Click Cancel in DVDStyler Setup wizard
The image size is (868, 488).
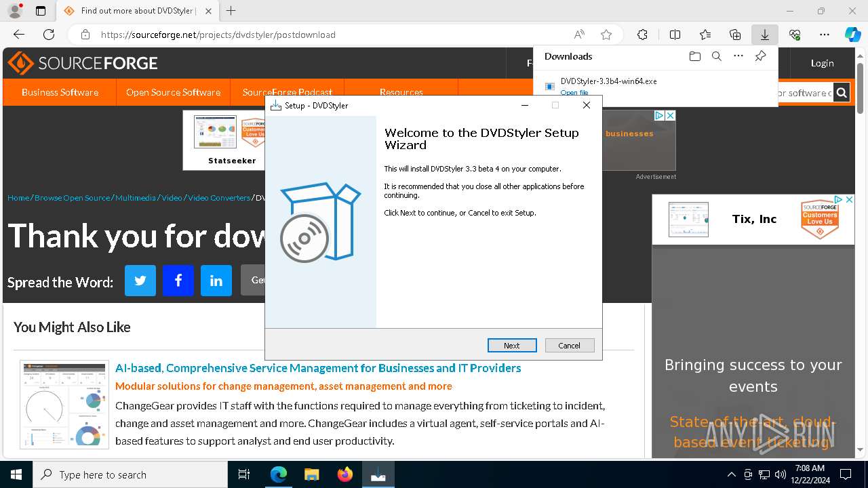tap(570, 345)
